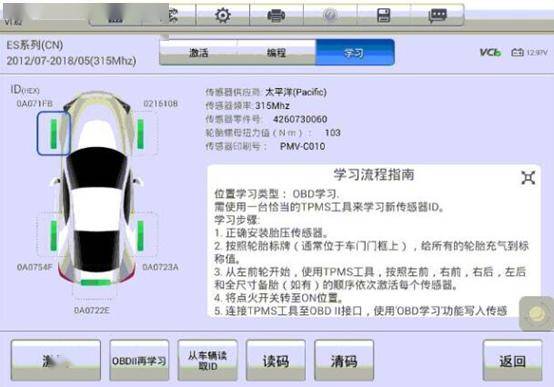This screenshot has width=554, height=387.
Task: Click the ES系列(CN) vehicle label
Action: [x=35, y=45]
